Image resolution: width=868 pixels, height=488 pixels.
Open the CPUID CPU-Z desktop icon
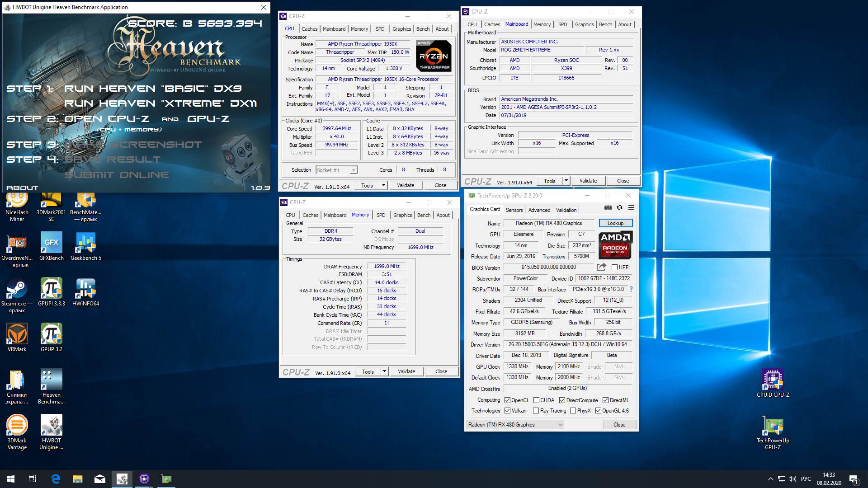pyautogui.click(x=773, y=384)
